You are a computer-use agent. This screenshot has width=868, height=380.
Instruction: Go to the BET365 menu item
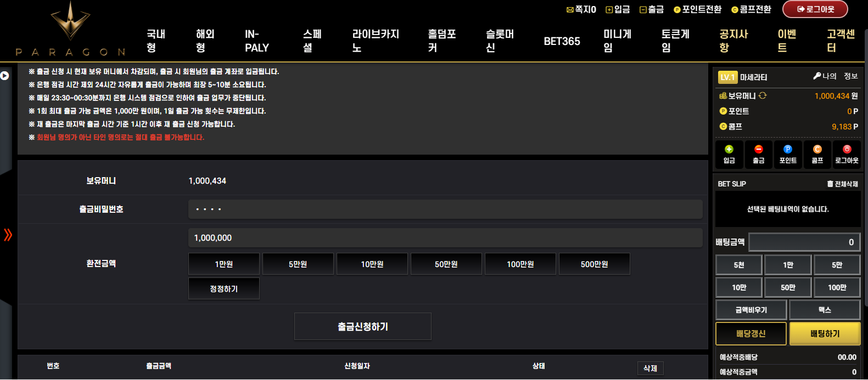click(562, 41)
